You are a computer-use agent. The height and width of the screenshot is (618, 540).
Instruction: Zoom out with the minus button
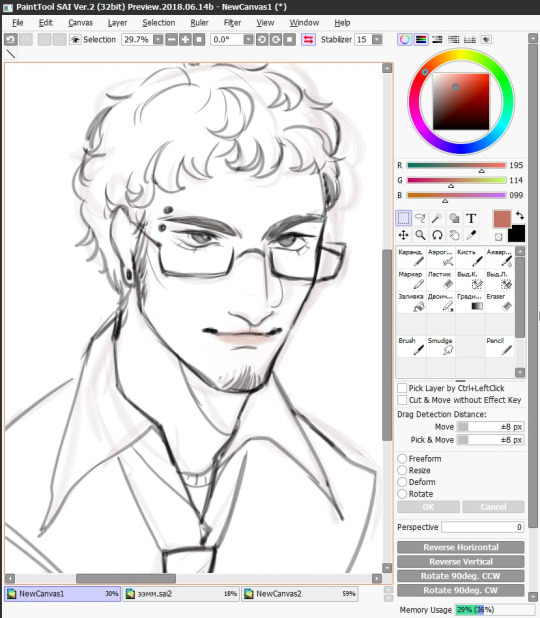[171, 39]
